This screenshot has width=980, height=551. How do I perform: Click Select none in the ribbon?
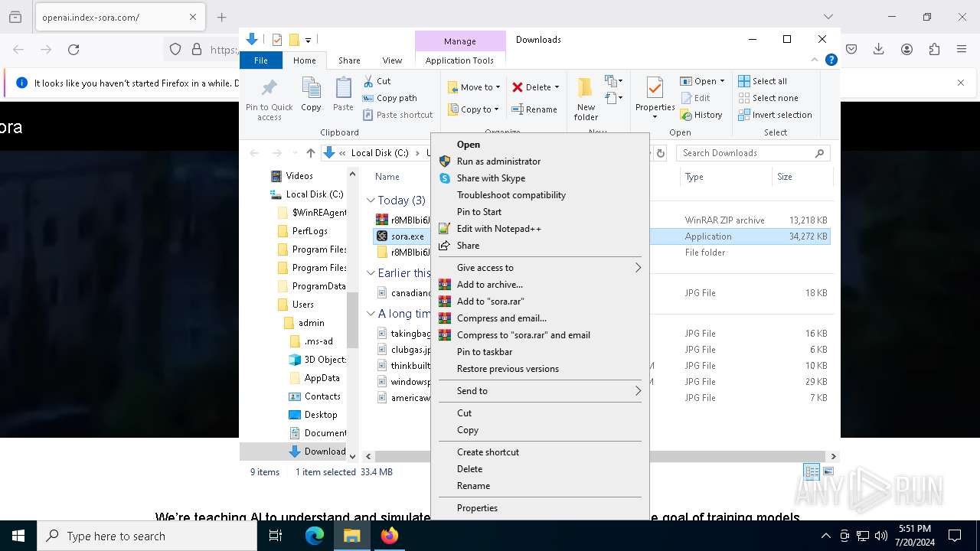tap(768, 98)
